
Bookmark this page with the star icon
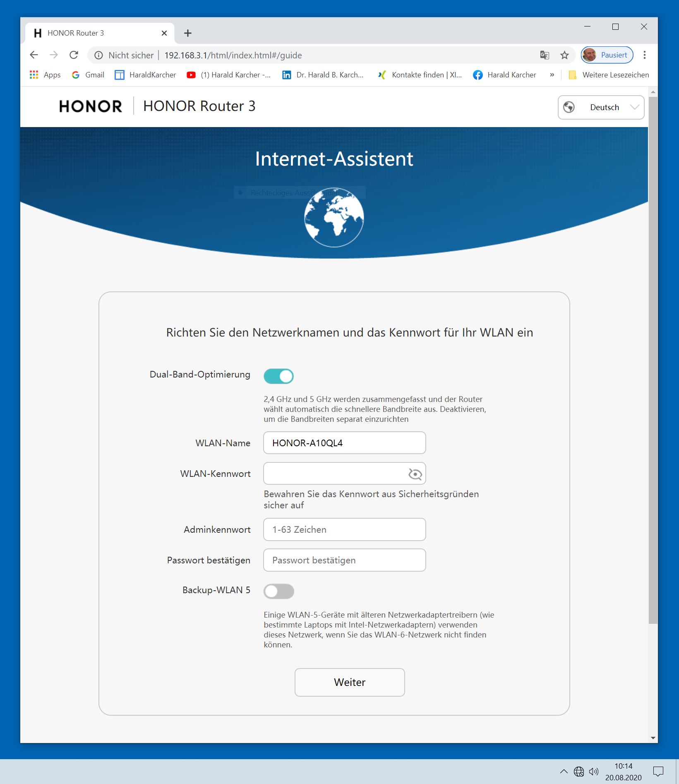[564, 55]
